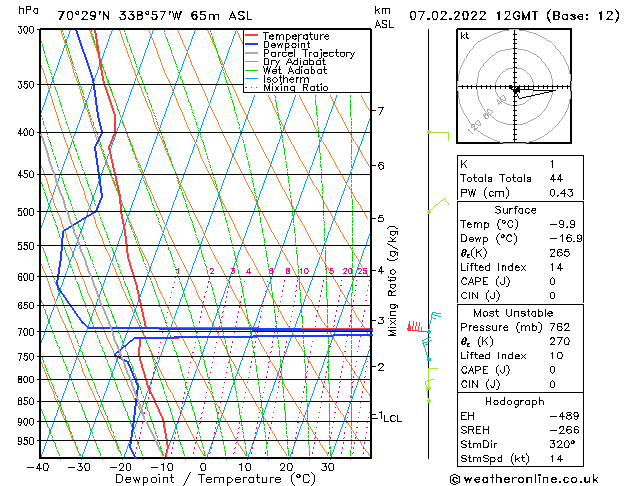The height and width of the screenshot is (486, 629).
Task: Click the station coordinates 70°29'N 338°57'W title
Action: [120, 16]
